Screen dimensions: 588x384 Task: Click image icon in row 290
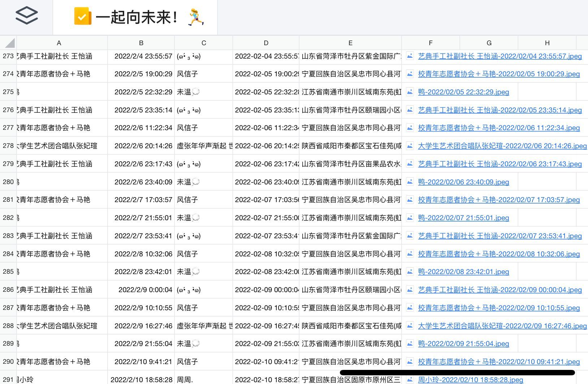[410, 362]
